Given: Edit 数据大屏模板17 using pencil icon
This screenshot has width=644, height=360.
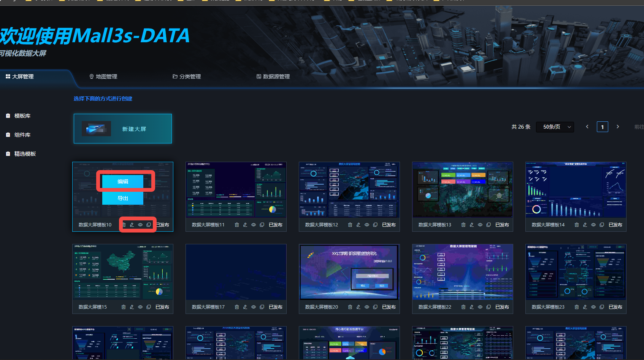Looking at the screenshot, I should pos(245,307).
